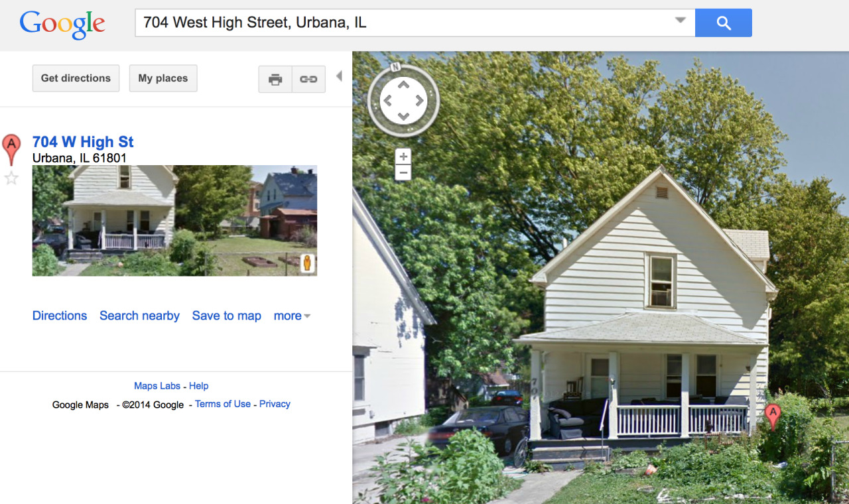
Task: Rotate Street View left with the arrow
Action: (x=388, y=101)
